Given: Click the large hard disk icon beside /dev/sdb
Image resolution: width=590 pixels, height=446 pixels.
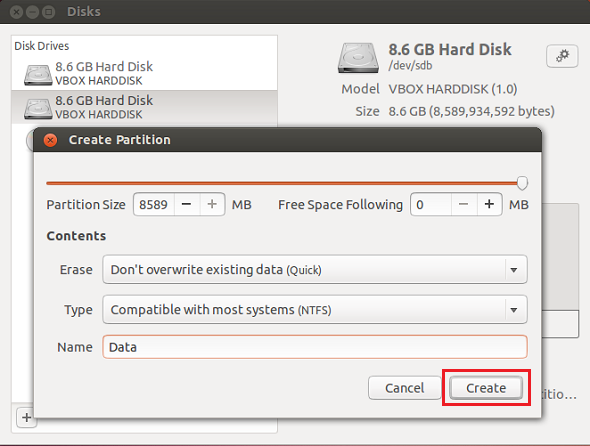Looking at the screenshot, I should [358, 58].
